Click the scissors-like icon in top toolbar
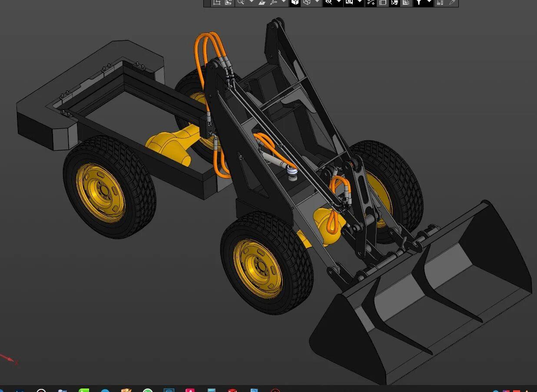Screen dimensions: 537x392 (x=371, y=2)
